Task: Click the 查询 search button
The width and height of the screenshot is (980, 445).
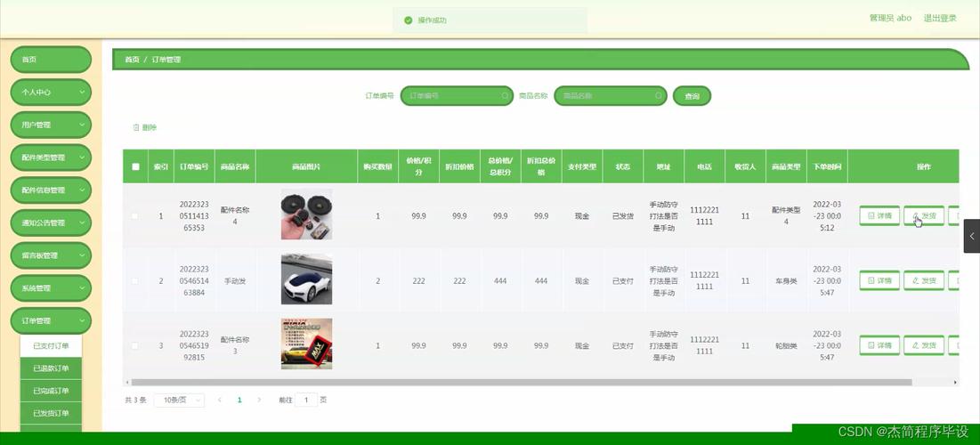Action: pyautogui.click(x=692, y=96)
